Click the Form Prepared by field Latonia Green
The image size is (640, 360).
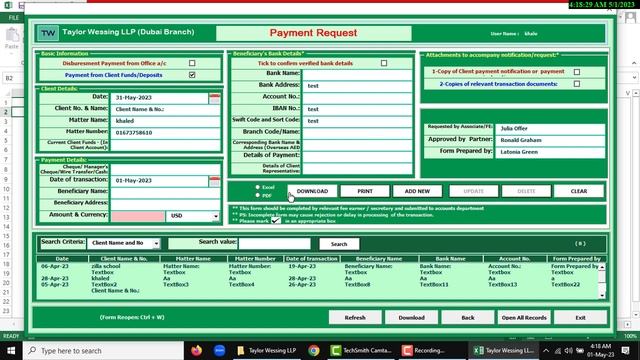(550, 152)
